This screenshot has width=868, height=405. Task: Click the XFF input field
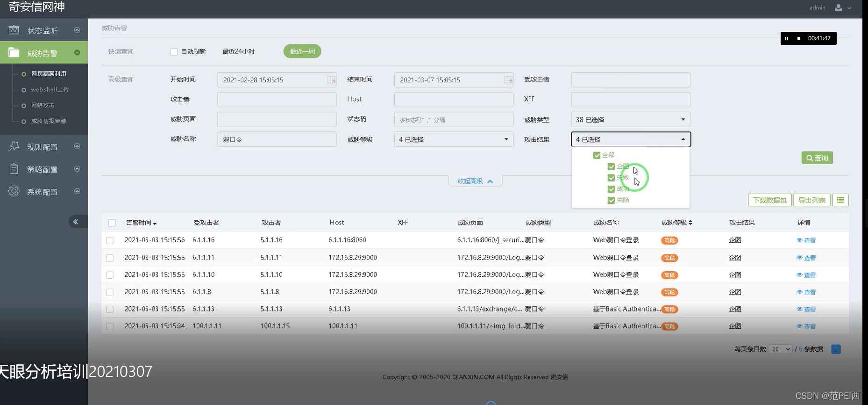631,100
